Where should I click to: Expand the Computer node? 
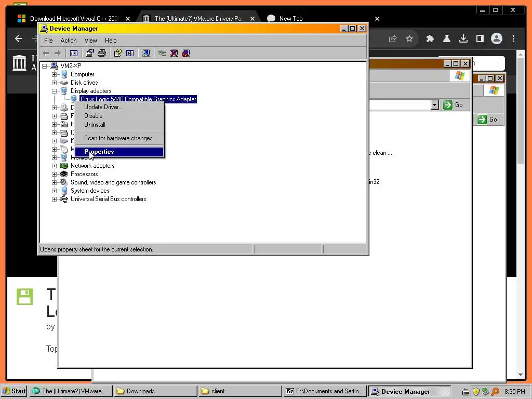coord(54,74)
